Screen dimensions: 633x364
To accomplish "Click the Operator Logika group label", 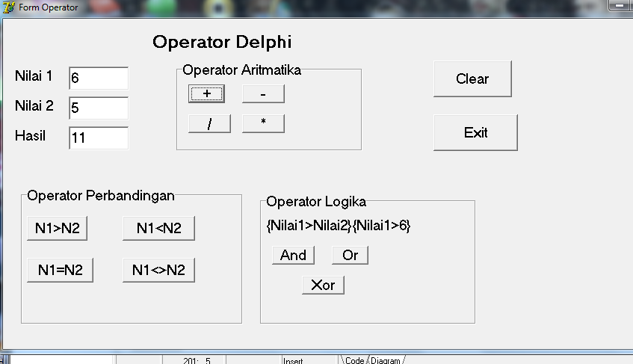I will (x=316, y=201).
